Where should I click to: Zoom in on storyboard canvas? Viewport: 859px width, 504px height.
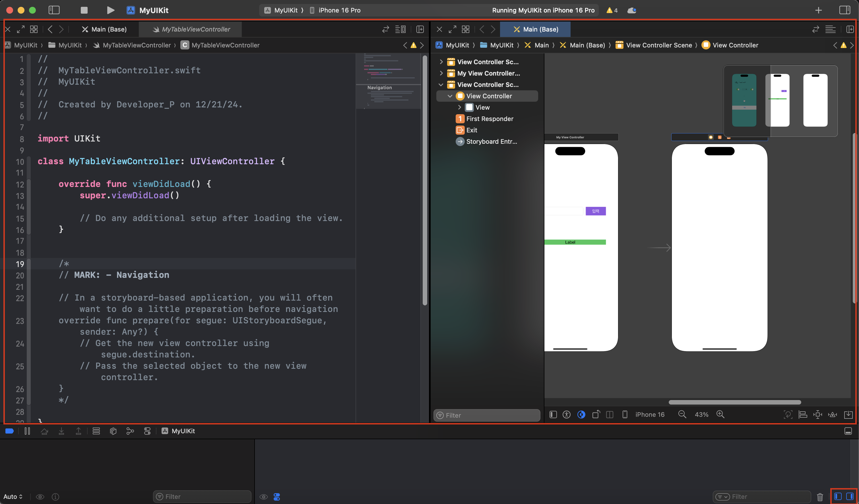[x=720, y=415]
